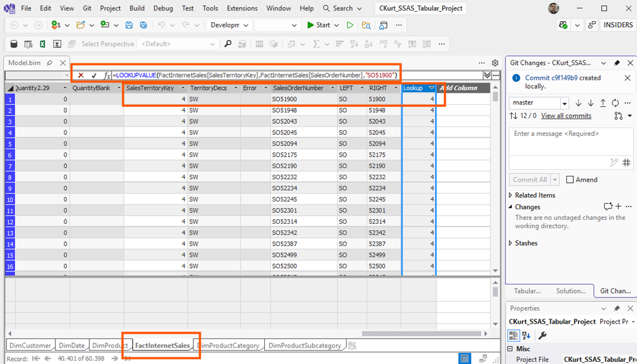
Task: Collapse the Changes section
Action: click(511, 207)
